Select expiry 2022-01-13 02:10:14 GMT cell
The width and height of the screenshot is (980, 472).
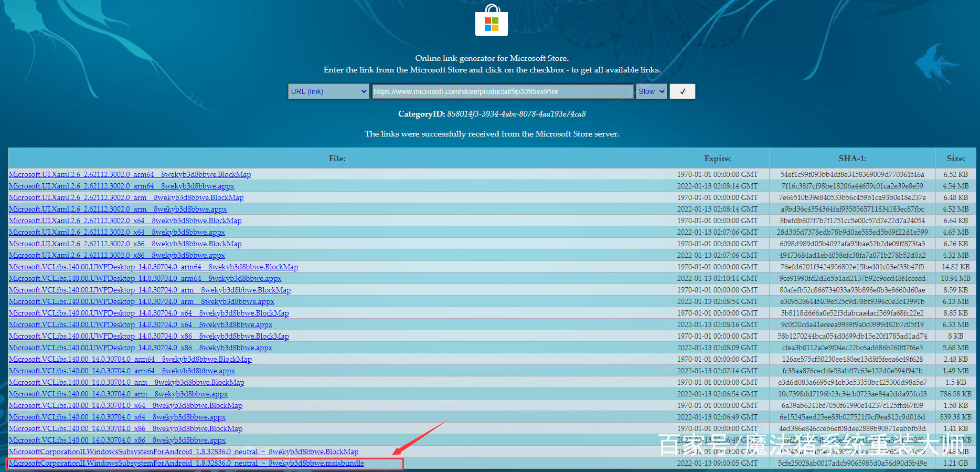(717, 278)
